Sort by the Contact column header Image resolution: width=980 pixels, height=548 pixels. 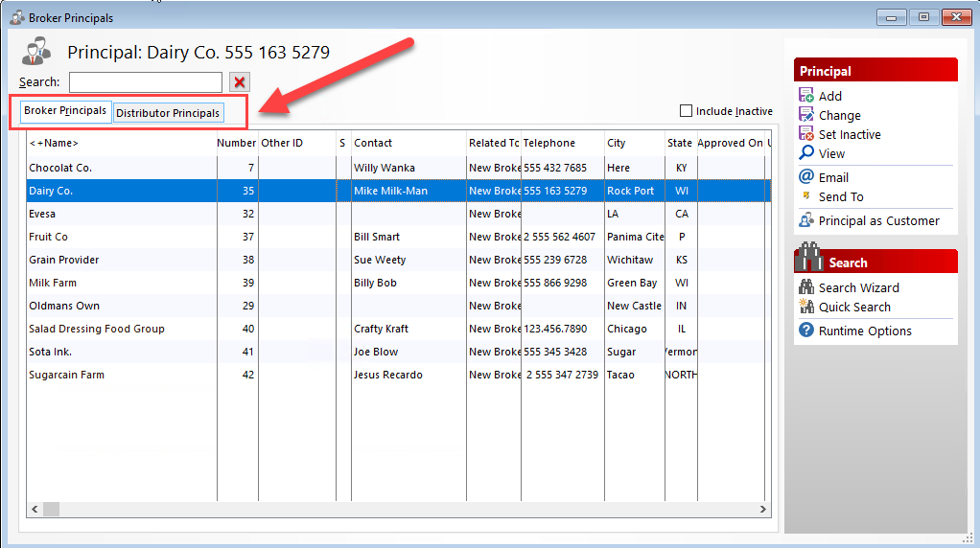click(408, 143)
